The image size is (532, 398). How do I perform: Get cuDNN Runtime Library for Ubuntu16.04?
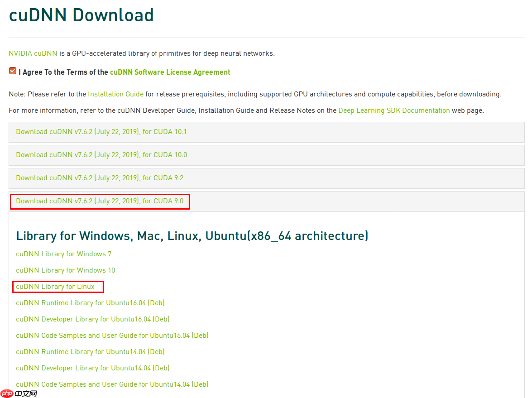(x=87, y=303)
